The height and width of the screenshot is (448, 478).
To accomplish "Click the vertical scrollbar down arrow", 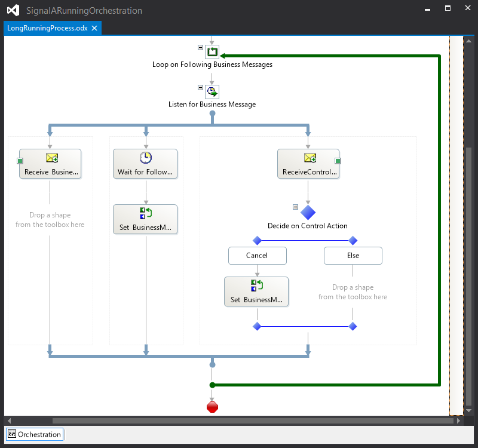I will (x=468, y=410).
